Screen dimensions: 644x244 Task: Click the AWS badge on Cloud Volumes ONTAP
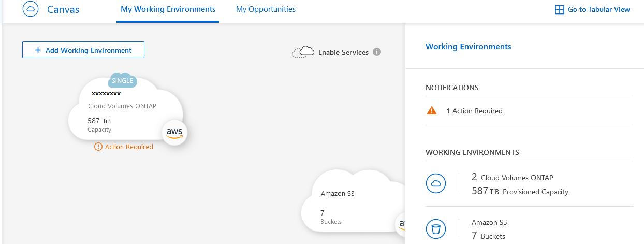click(174, 133)
